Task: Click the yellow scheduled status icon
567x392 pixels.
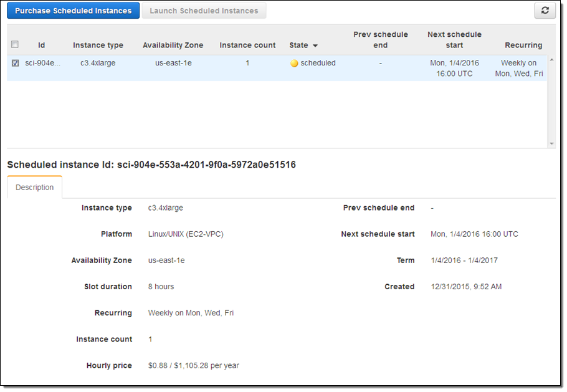Action: pyautogui.click(x=294, y=64)
